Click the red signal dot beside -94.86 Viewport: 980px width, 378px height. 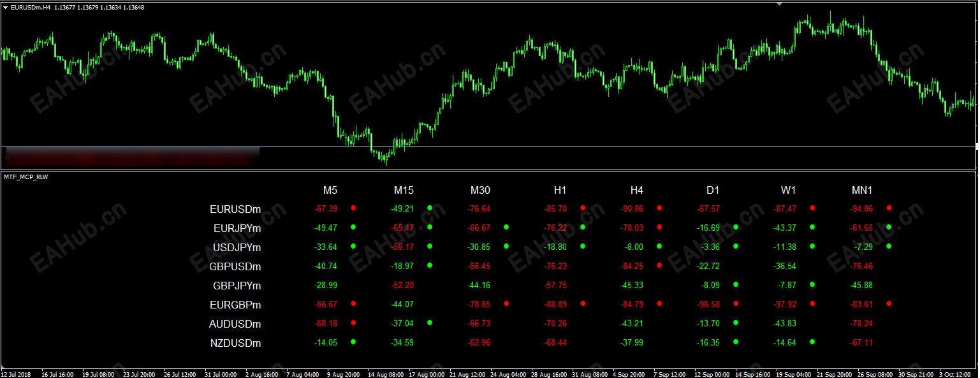pos(889,208)
